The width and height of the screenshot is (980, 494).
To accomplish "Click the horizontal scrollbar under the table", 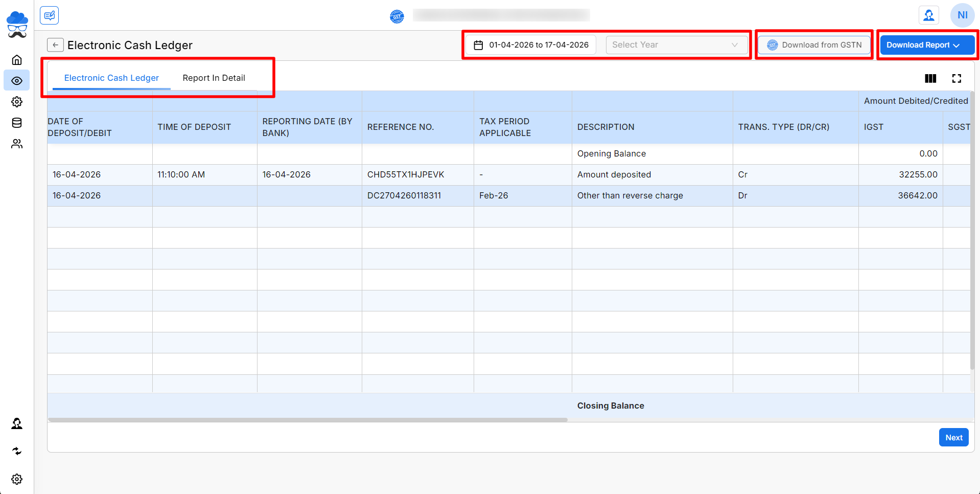I will point(308,420).
